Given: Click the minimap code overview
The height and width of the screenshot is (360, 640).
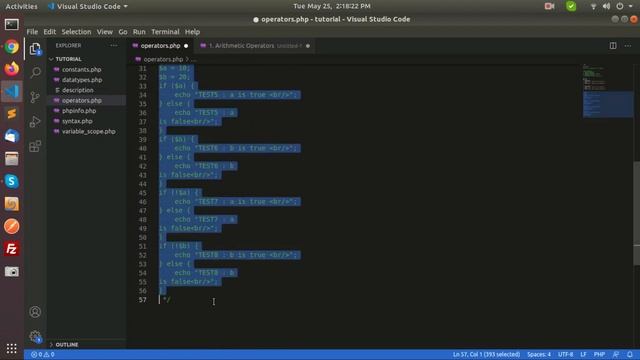Looking at the screenshot, I should point(607,92).
